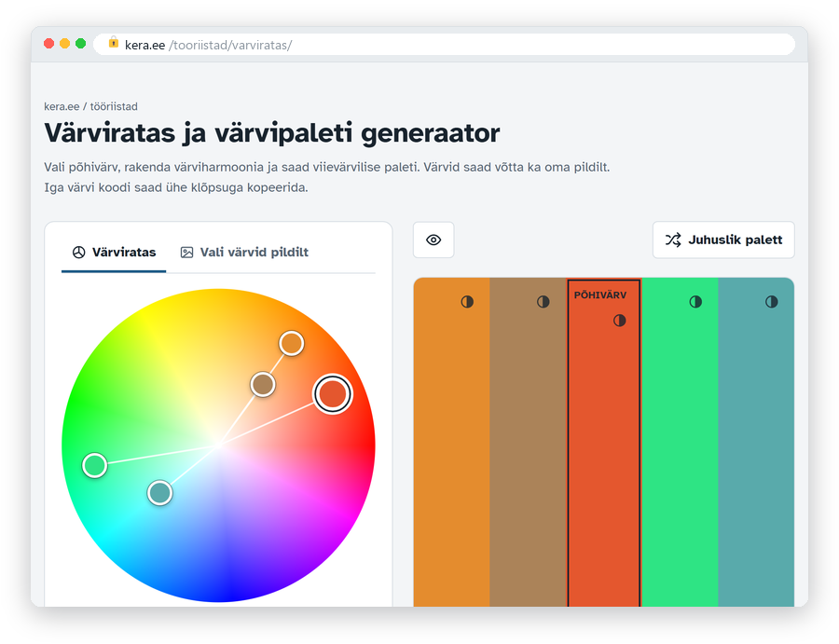The width and height of the screenshot is (839, 644).
Task: Select the red Põhivärv palette column
Action: (x=603, y=443)
